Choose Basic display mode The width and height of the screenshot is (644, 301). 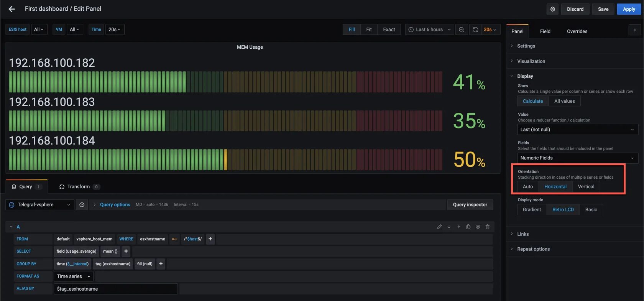(x=591, y=210)
